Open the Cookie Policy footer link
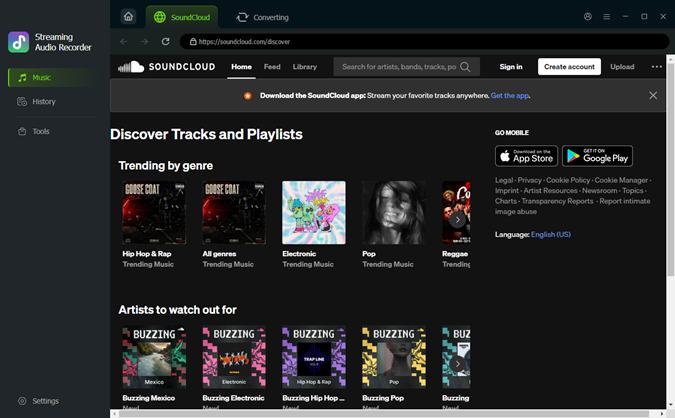The width and height of the screenshot is (675, 418). (x=568, y=180)
